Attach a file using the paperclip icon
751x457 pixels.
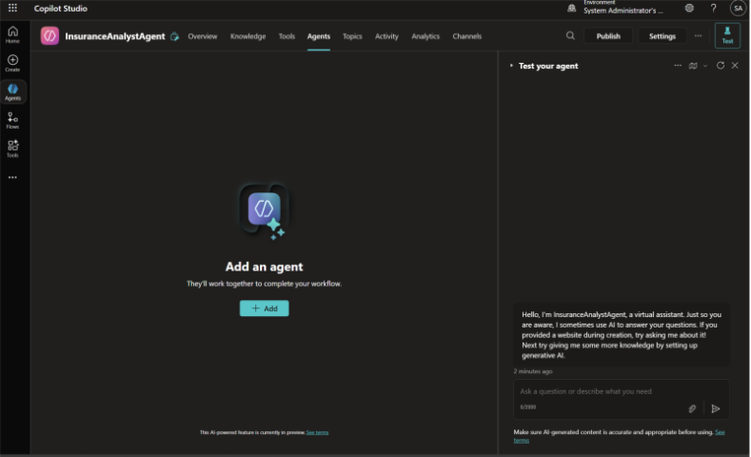click(692, 409)
